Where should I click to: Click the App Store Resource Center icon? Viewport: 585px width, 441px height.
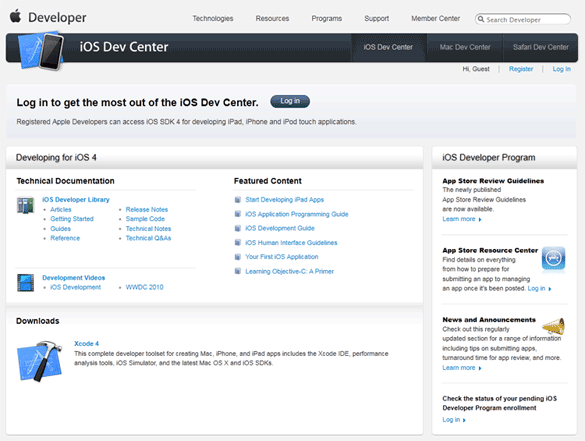tap(553, 258)
